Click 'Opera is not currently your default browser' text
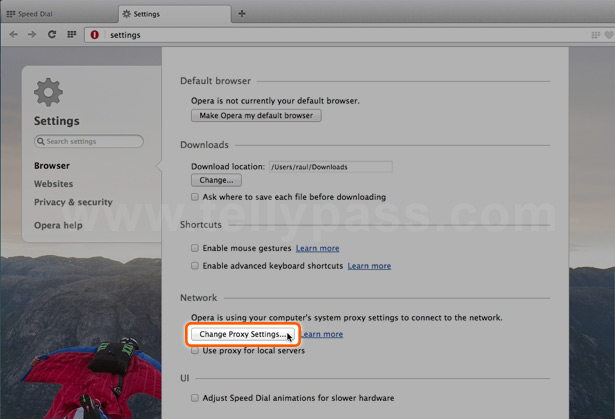Screen dimensions: 615x419 point(275,101)
